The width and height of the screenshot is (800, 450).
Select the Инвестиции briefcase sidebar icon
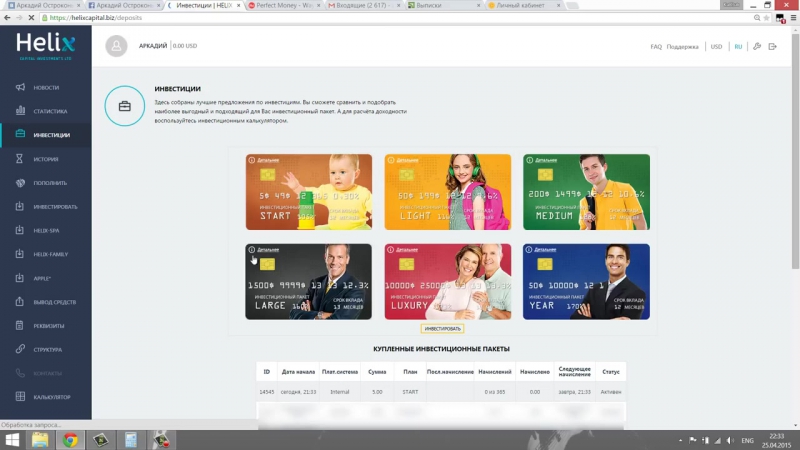[20, 134]
